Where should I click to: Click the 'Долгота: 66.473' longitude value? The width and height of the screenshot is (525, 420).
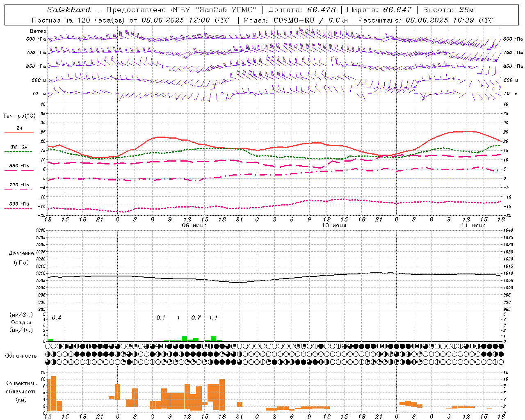pyautogui.click(x=302, y=10)
